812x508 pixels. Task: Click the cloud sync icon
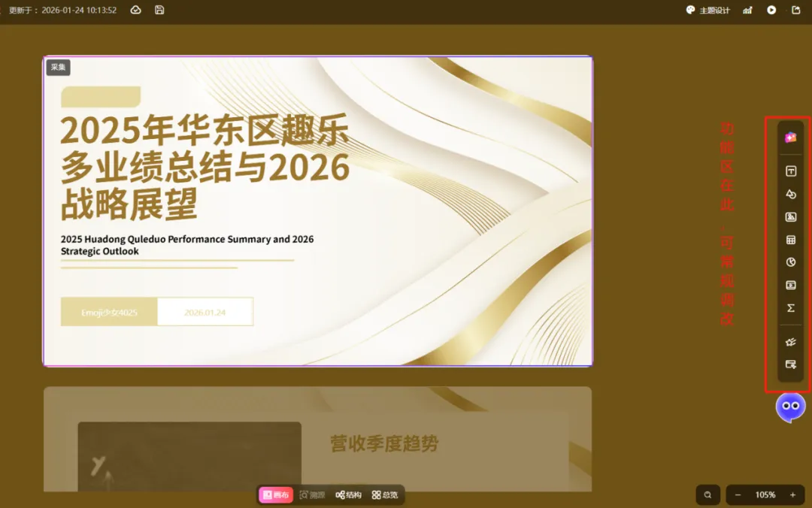pos(135,10)
